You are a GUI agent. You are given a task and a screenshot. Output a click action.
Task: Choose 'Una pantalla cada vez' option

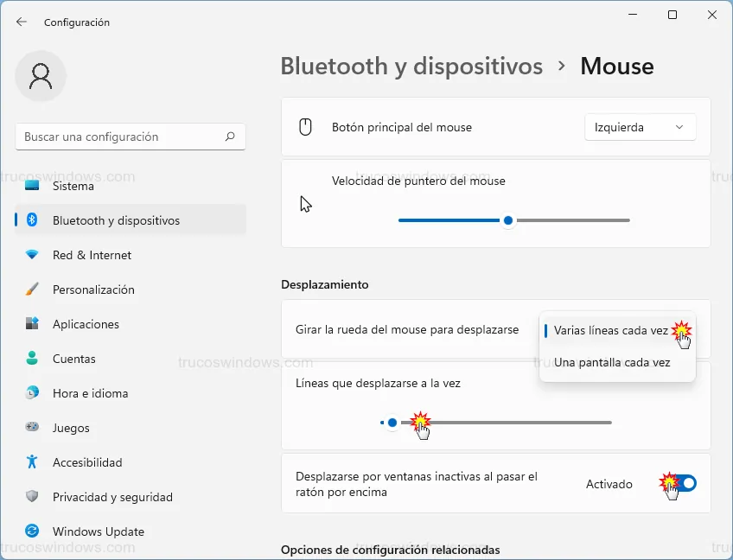click(x=612, y=363)
